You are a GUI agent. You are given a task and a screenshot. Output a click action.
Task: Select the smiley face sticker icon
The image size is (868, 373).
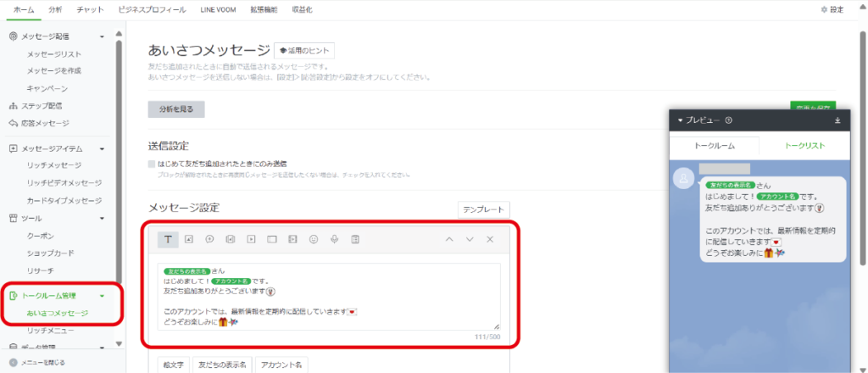[x=314, y=239]
